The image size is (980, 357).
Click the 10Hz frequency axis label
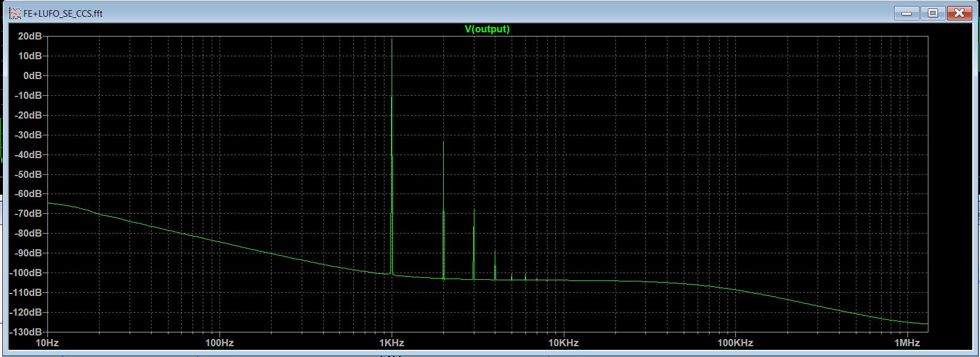tap(47, 343)
